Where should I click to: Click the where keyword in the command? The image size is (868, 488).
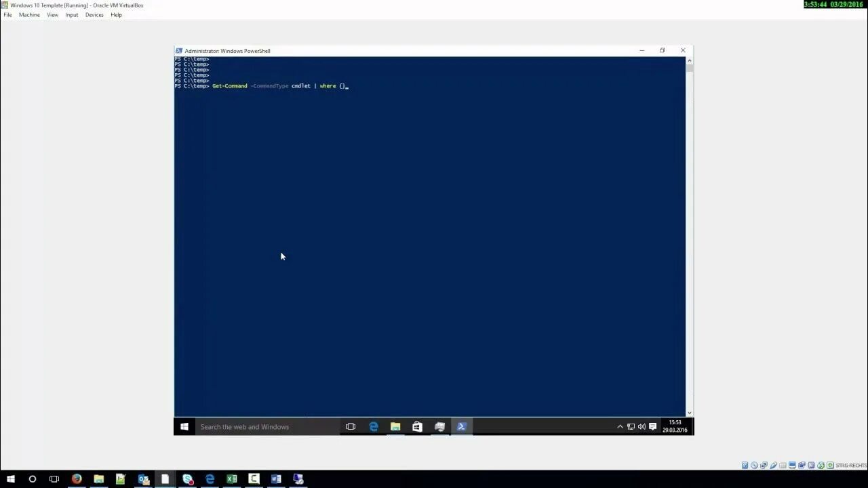pos(328,86)
